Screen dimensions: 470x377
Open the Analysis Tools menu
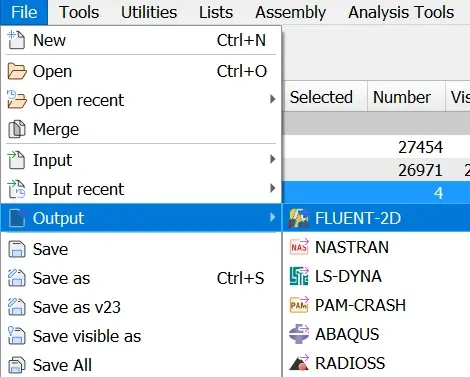coord(401,12)
